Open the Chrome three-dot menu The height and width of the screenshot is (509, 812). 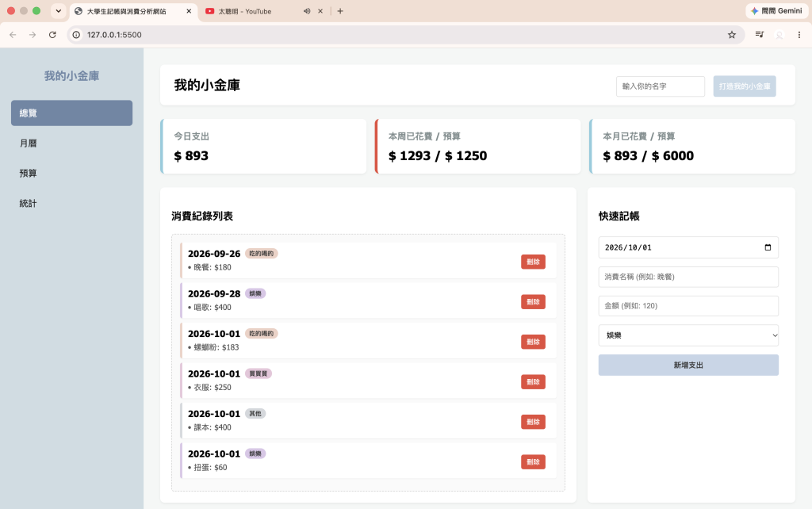click(x=799, y=35)
